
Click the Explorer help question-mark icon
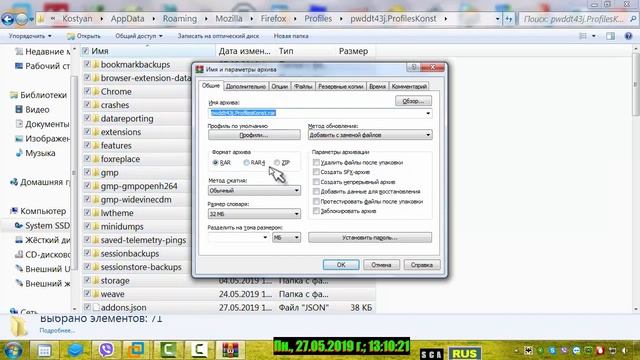[628, 36]
